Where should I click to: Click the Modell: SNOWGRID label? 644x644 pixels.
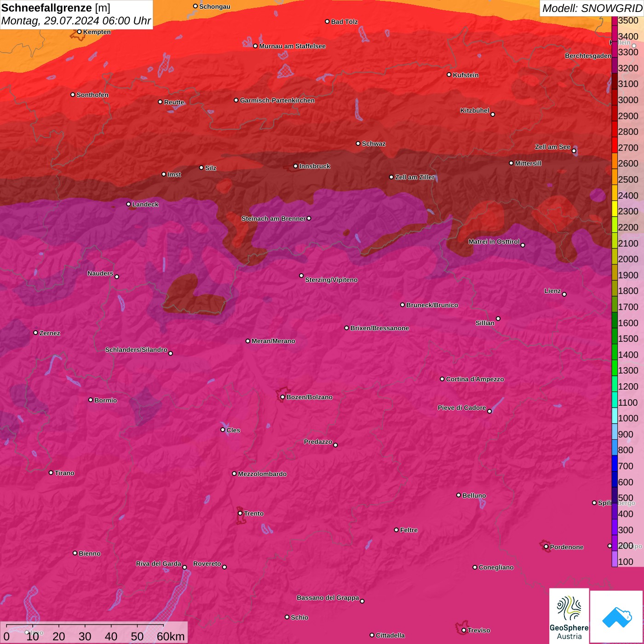coord(592,8)
